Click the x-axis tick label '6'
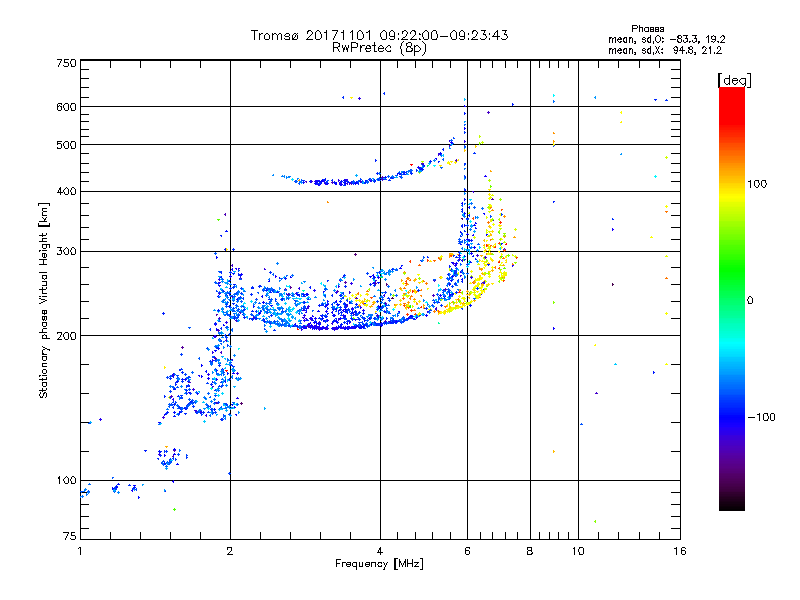Screen dimensions: 800x600 tap(467, 551)
